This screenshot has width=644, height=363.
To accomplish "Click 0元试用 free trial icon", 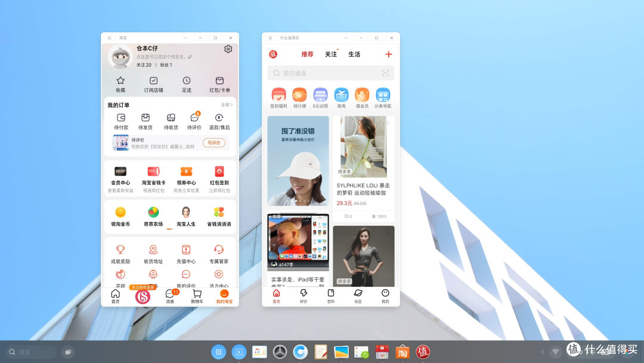I will pyautogui.click(x=320, y=95).
